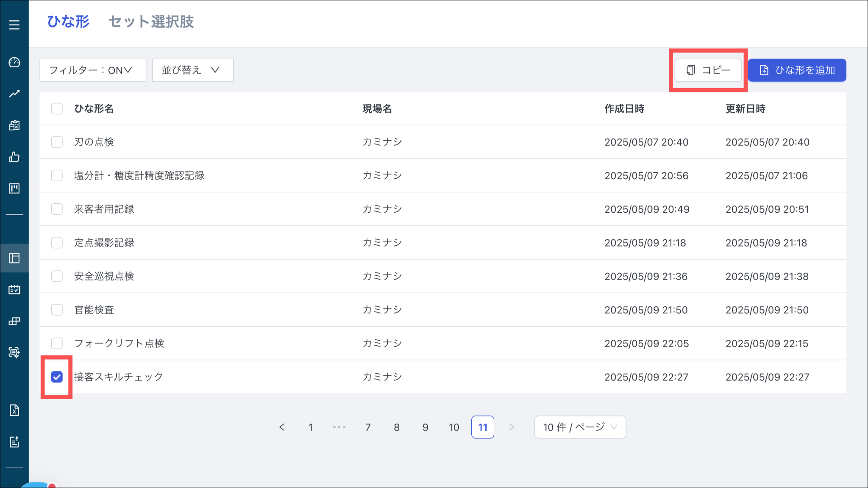Click the Excel file sidebar icon
The width and height of the screenshot is (868, 488).
click(x=14, y=410)
